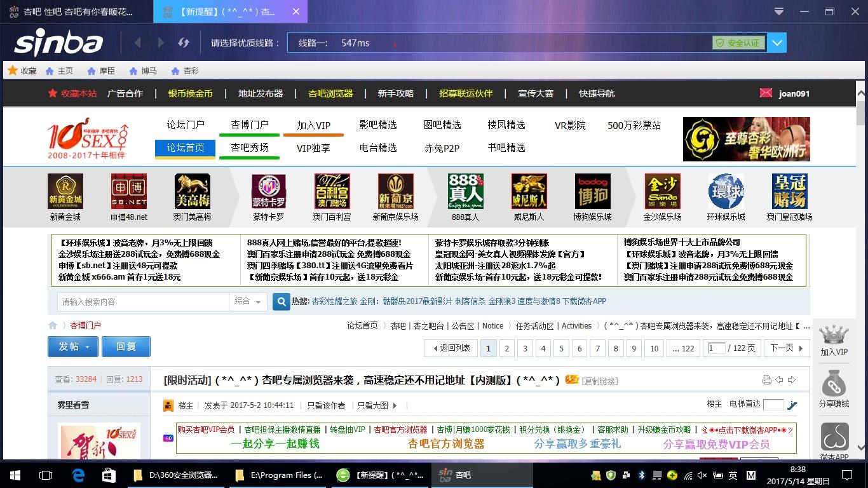Open 地址发布器 menu item
This screenshot has height=488, width=868.
tap(261, 93)
